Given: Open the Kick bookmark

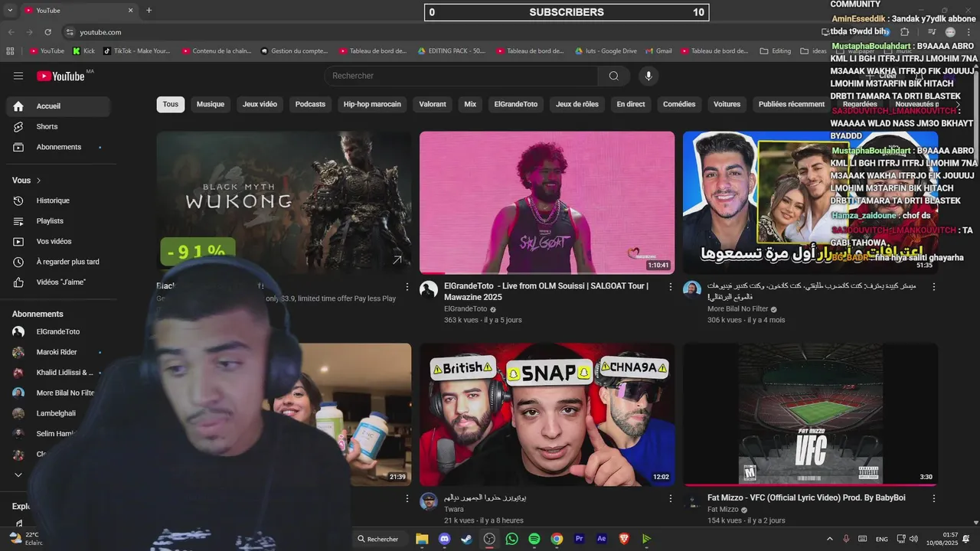Looking at the screenshot, I should pyautogui.click(x=83, y=51).
